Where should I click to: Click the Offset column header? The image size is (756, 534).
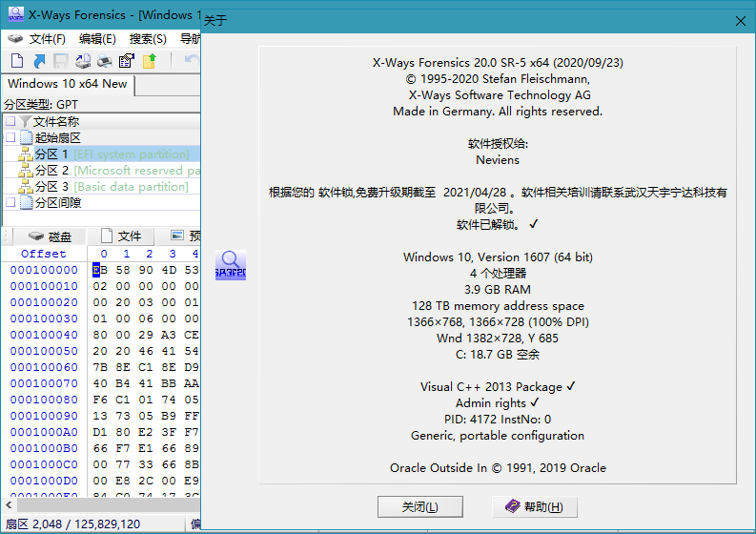click(44, 254)
